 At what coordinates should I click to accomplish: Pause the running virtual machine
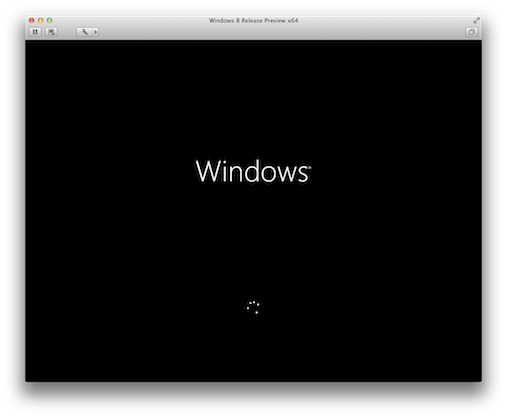point(35,32)
